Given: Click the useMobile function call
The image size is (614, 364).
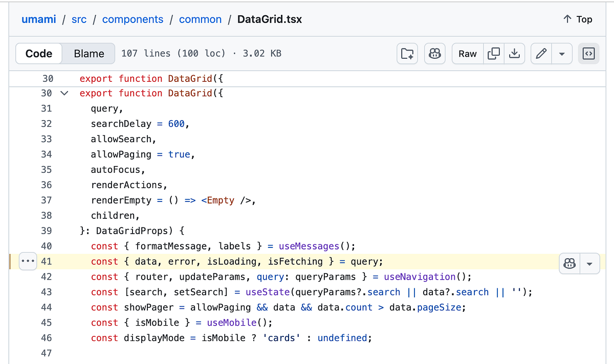Looking at the screenshot, I should 232,323.
